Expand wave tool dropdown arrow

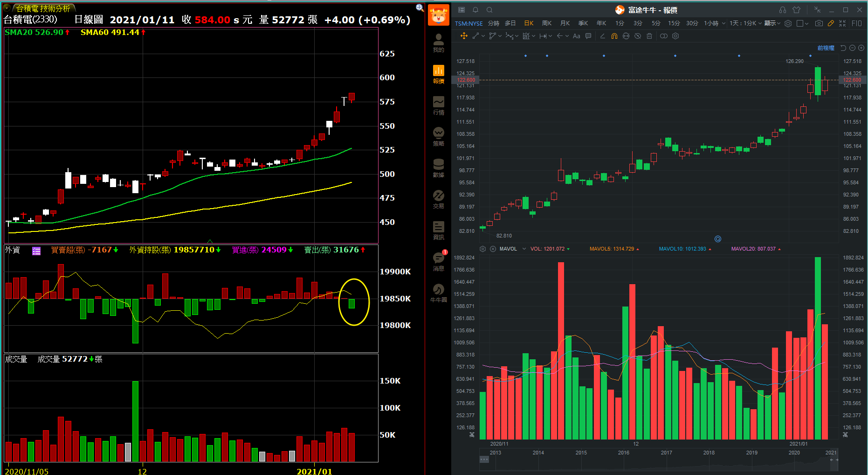pos(517,36)
